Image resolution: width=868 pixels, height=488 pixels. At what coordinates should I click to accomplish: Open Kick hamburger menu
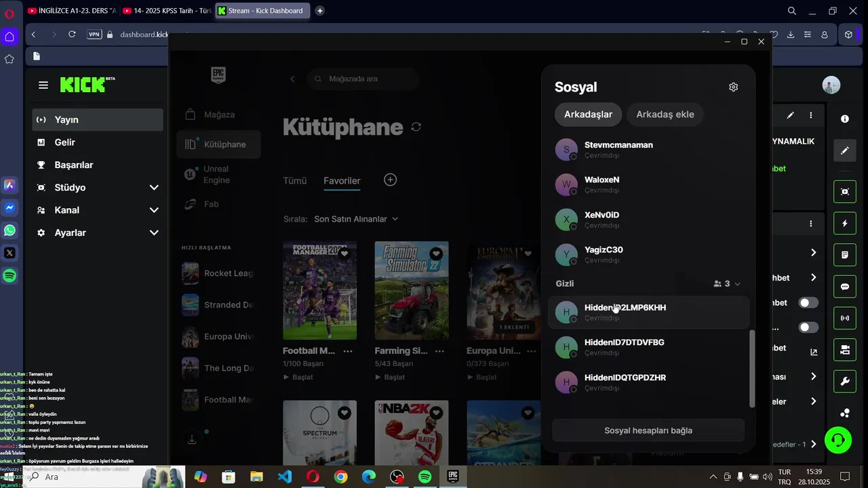tap(43, 85)
